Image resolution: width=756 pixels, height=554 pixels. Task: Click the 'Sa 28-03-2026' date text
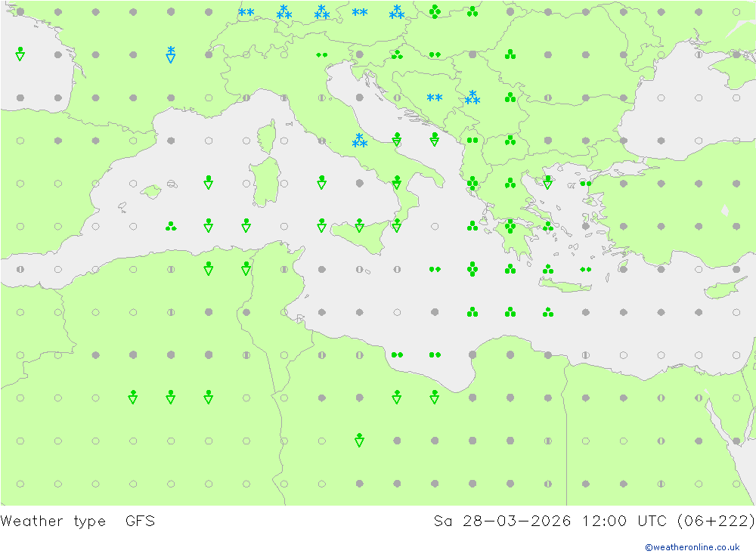point(503,522)
